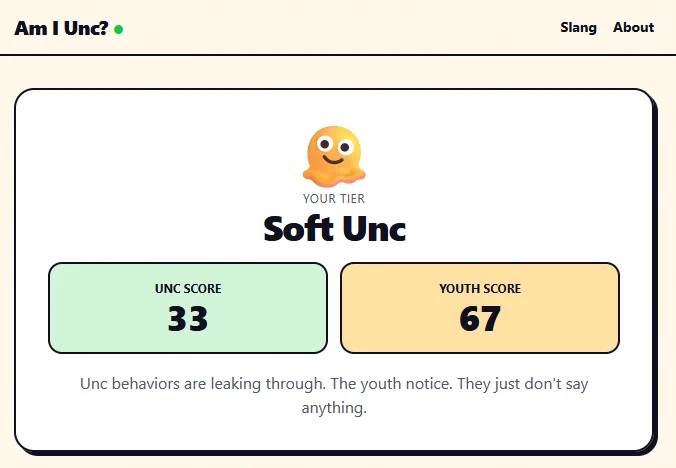Open the About page

point(633,27)
